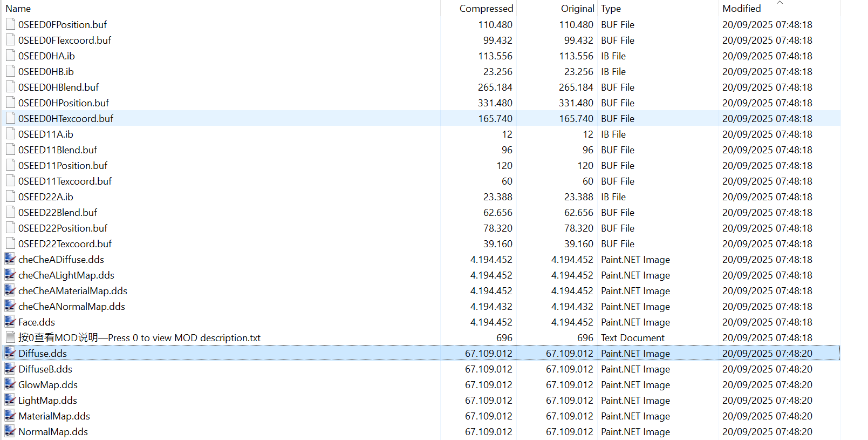
Task: Click the Paint.NET icon of cheCheADiffuse.dds
Action: coord(10,259)
